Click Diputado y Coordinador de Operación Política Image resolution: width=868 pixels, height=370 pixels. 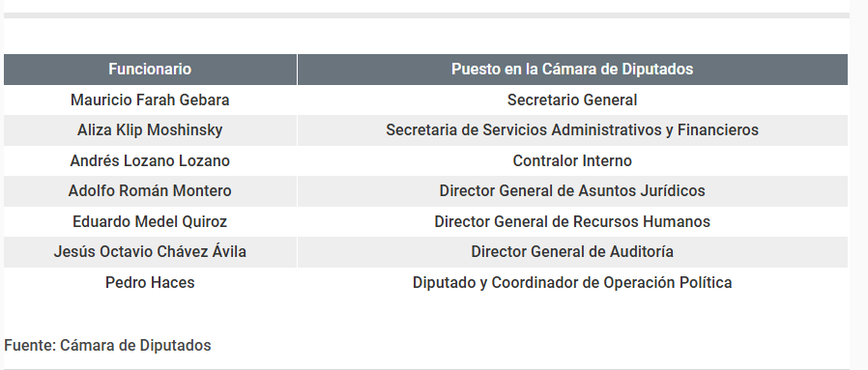572,283
